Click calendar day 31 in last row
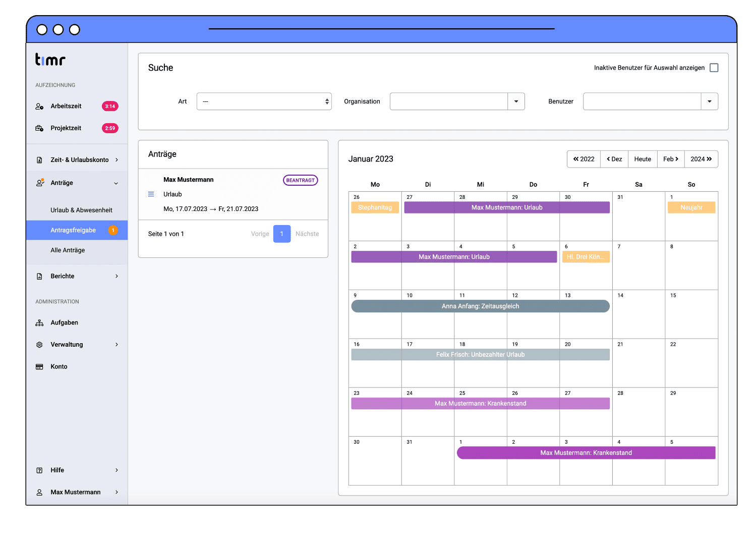Screen dimensions: 756x536 coord(410,442)
